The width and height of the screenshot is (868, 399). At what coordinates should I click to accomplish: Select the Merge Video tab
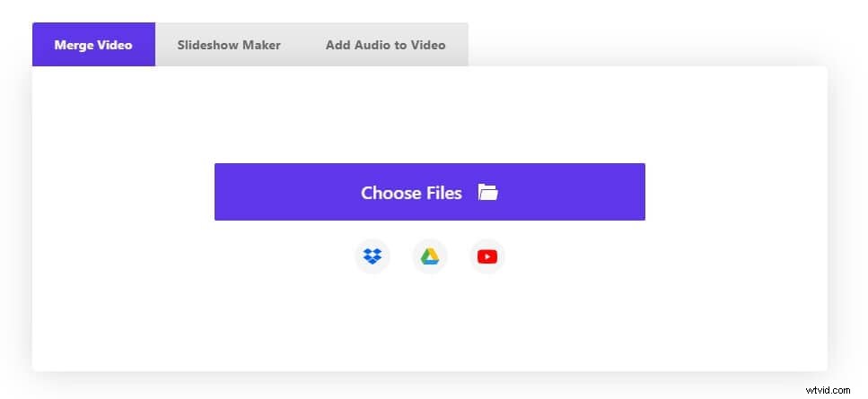coord(93,45)
